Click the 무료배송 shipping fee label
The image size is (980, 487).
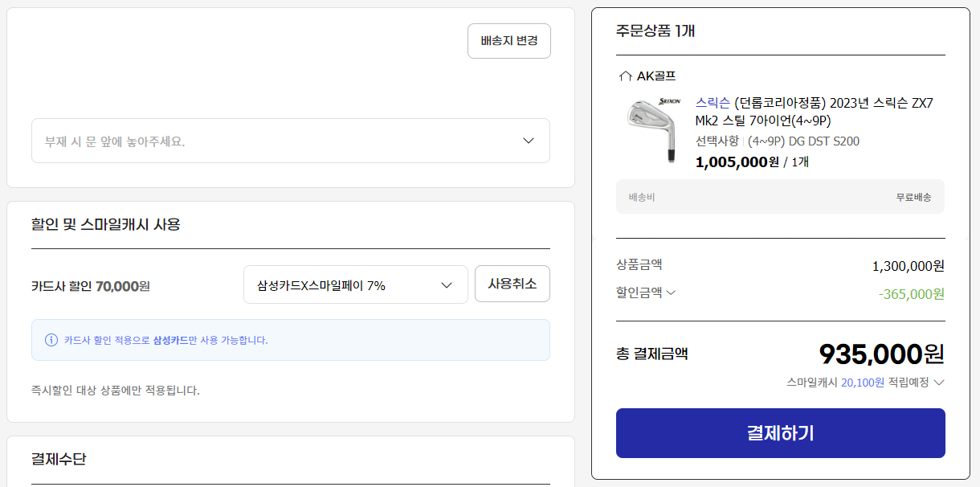click(913, 197)
